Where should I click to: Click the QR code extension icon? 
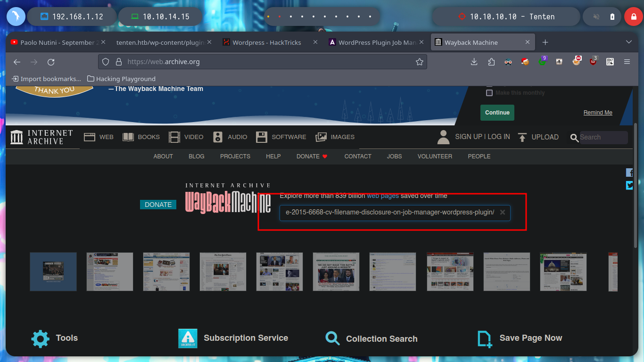[x=610, y=62]
